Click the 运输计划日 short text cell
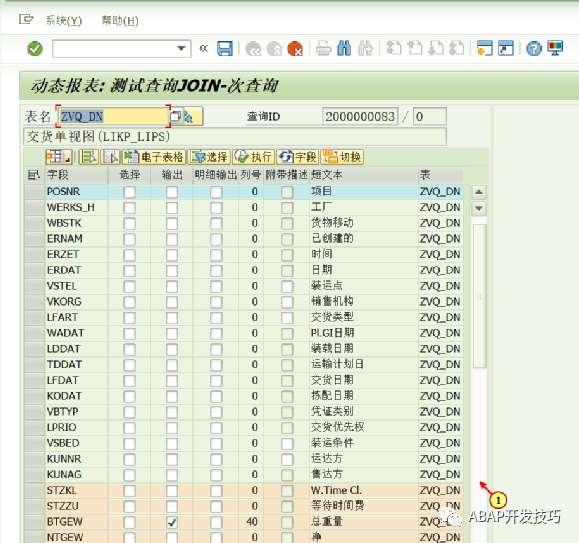This screenshot has width=579, height=543. click(x=363, y=365)
